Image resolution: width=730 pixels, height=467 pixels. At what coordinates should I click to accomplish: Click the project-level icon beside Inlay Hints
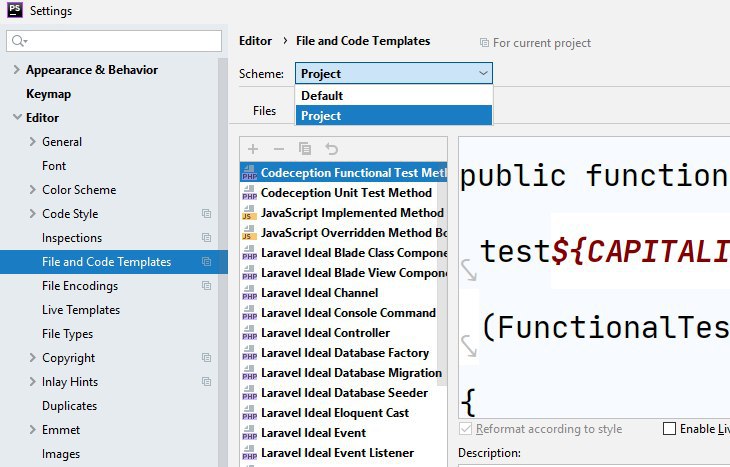tap(206, 382)
